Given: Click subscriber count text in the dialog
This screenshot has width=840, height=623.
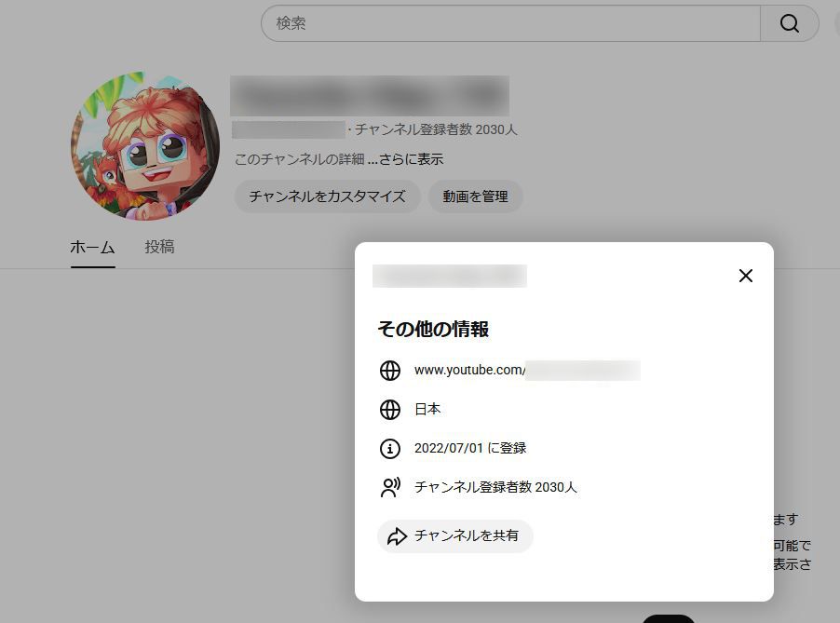Looking at the screenshot, I should 495,487.
